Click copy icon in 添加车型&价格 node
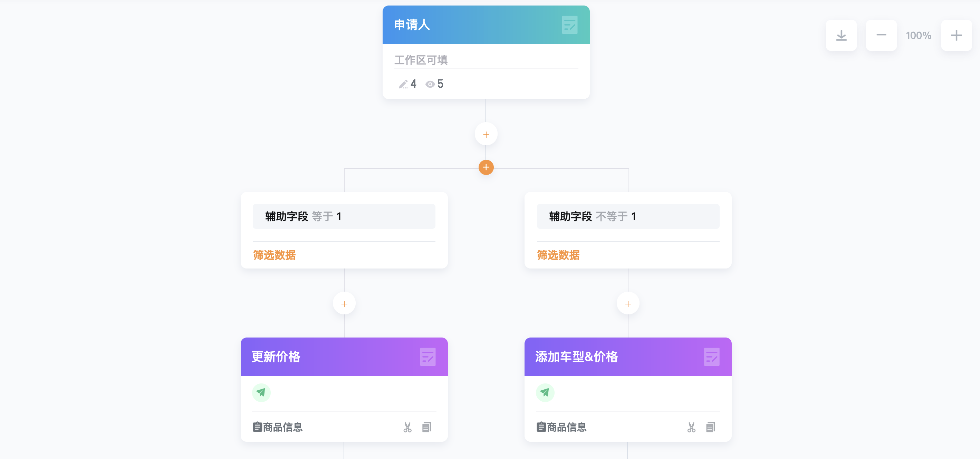The image size is (980, 459). click(x=710, y=427)
